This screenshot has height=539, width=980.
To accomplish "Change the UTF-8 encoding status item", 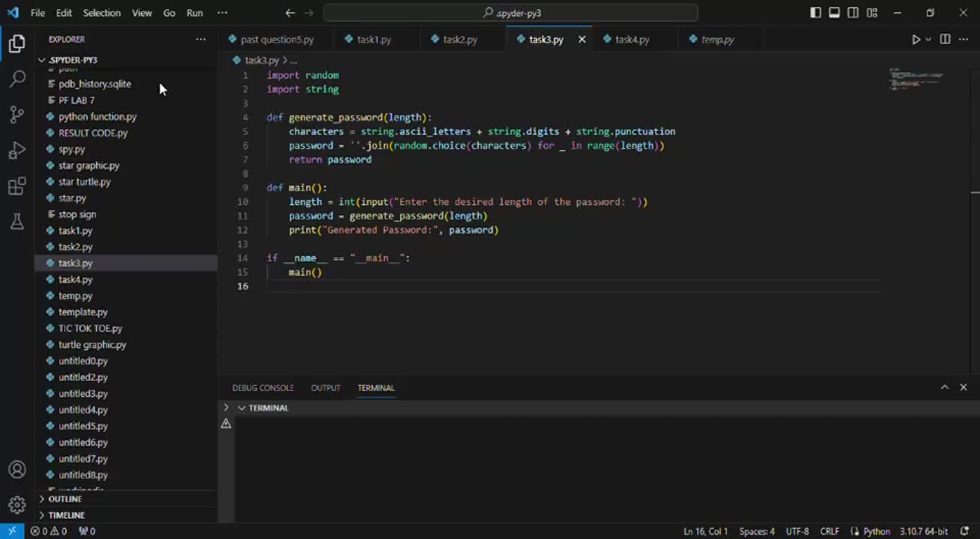I will pos(797,531).
